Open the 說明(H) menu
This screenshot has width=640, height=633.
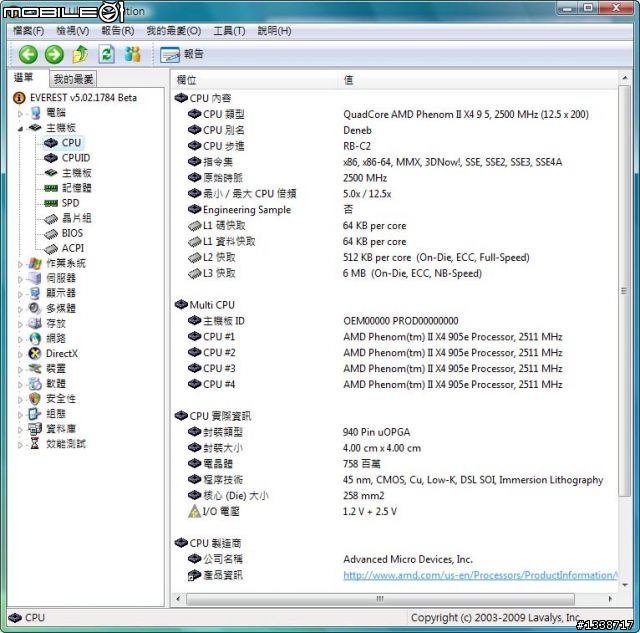(274, 31)
